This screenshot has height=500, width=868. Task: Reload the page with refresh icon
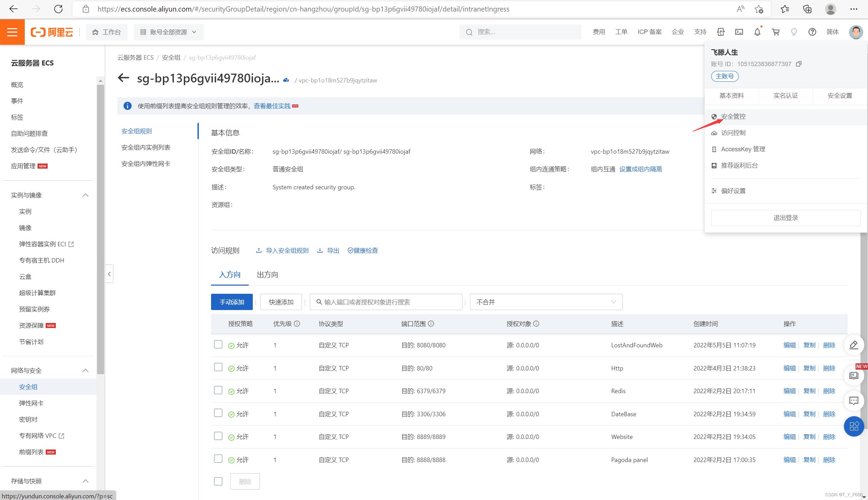[x=58, y=9]
